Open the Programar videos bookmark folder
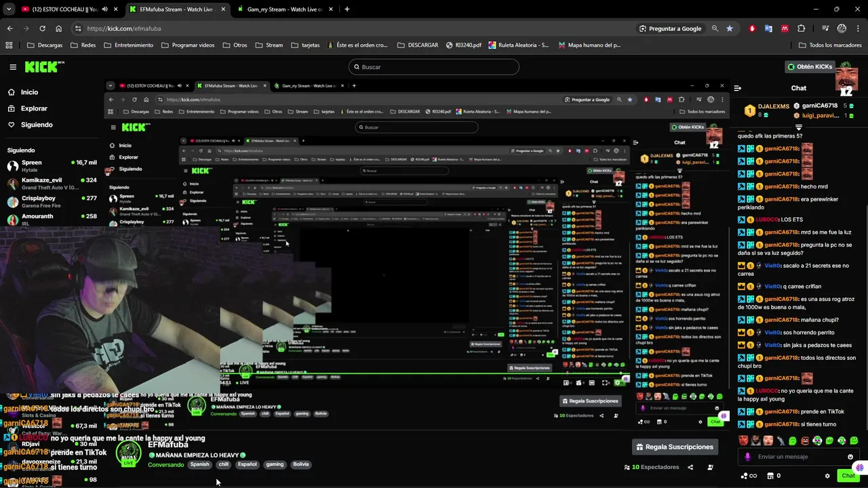Image resolution: width=868 pixels, height=488 pixels. coord(188,45)
